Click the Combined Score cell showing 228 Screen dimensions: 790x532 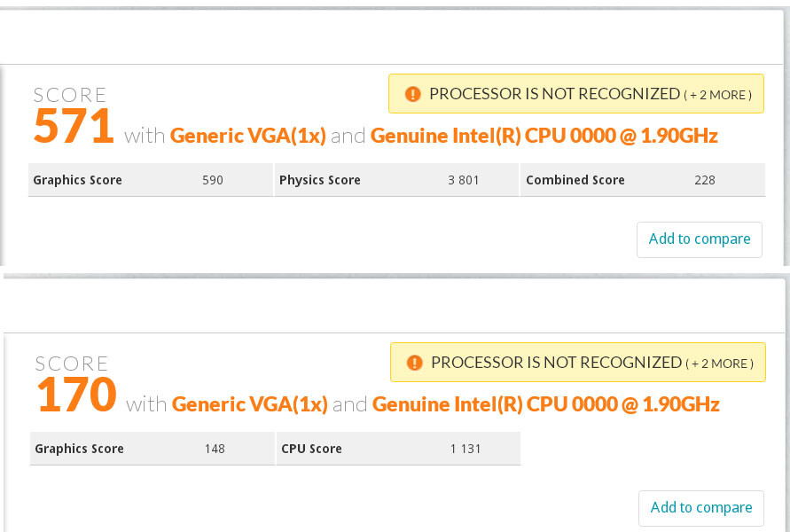[641, 179]
